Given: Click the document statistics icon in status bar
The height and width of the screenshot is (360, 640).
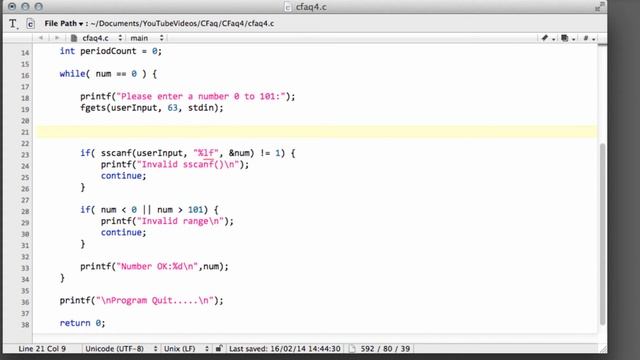Looking at the screenshot, I should (352, 349).
